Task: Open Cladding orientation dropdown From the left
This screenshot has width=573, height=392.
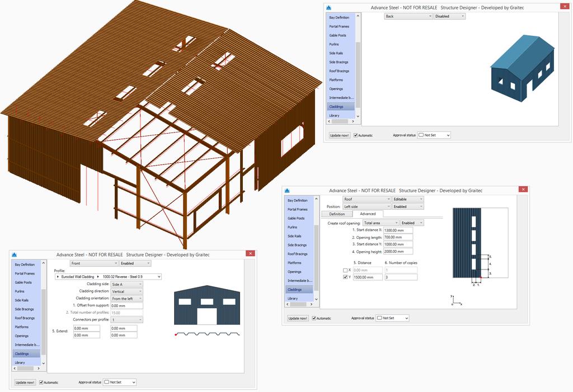Action: pyautogui.click(x=127, y=299)
